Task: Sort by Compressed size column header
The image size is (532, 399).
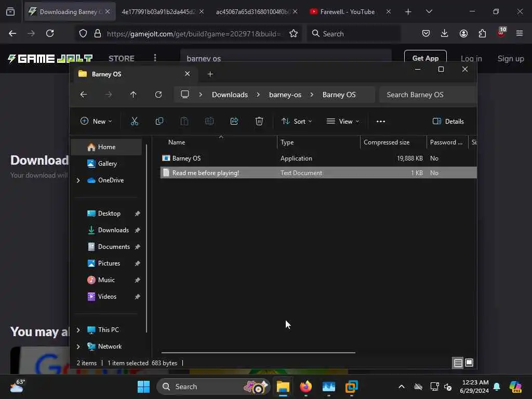Action: pyautogui.click(x=393, y=142)
